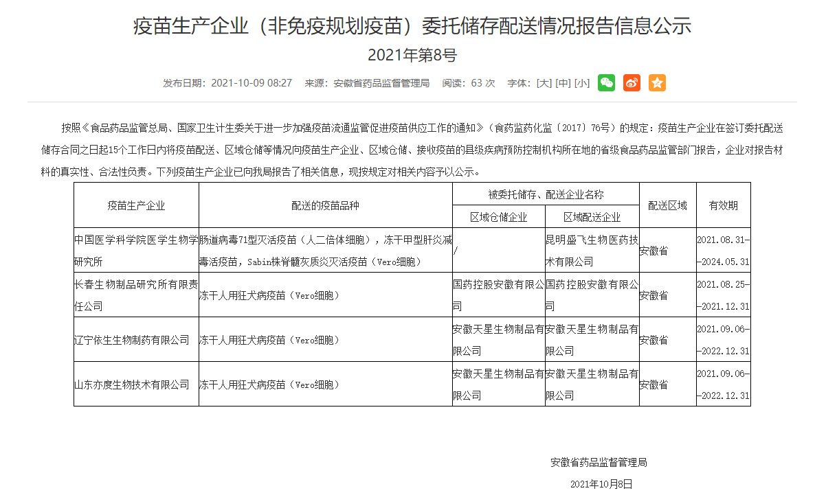The width and height of the screenshot is (815, 504).
Task: Click the page title heading text
Action: coord(412,26)
